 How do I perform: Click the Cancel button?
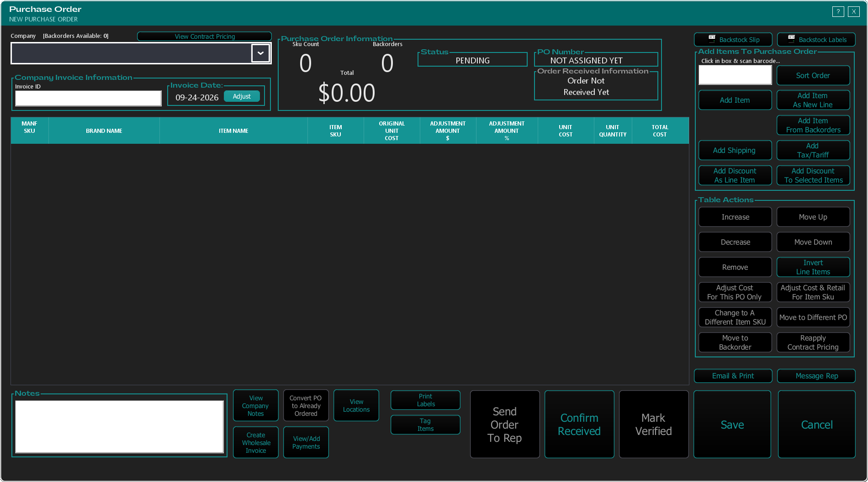tap(817, 424)
